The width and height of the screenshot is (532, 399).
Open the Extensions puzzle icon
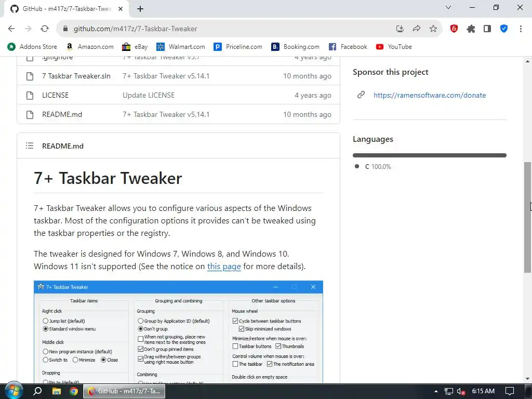[471, 29]
